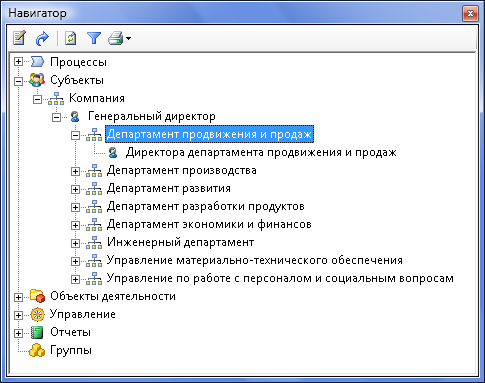Collapse the Субъекты node
Screen dimensions: 485x383
[x=19, y=81]
